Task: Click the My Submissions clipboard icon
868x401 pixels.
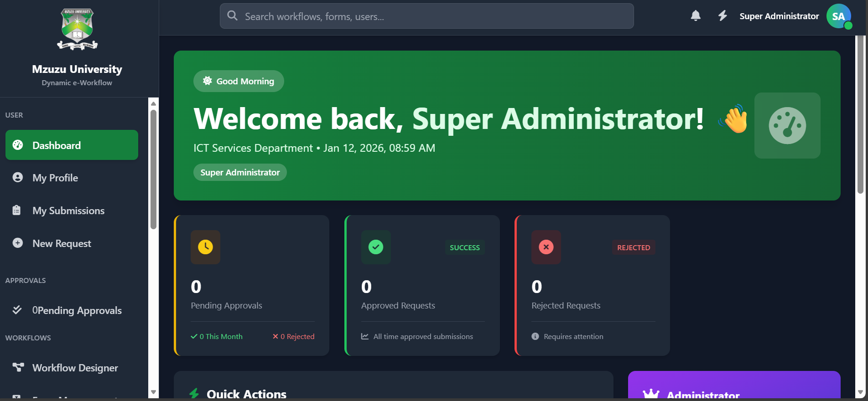Action: pos(17,210)
